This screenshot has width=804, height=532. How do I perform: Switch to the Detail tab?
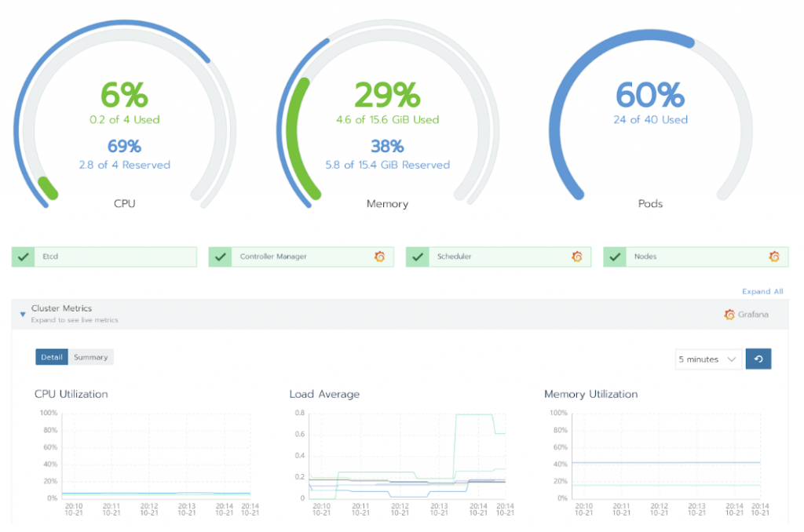pos(52,357)
